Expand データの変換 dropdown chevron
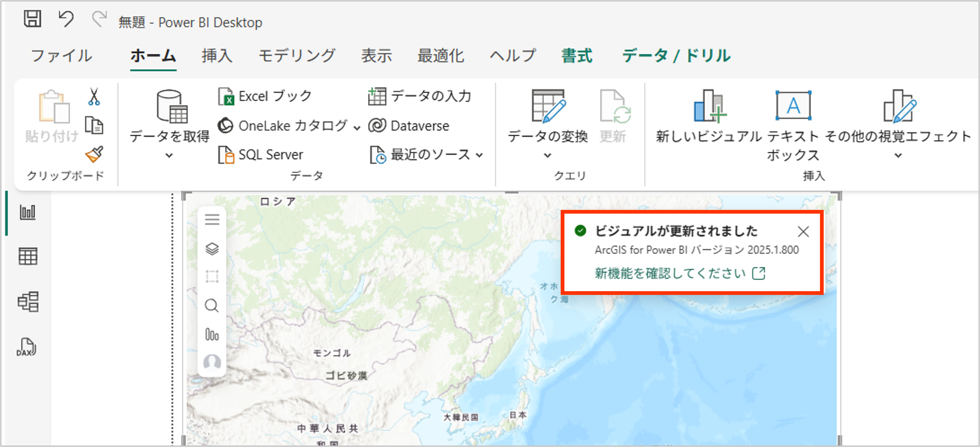 [547, 155]
